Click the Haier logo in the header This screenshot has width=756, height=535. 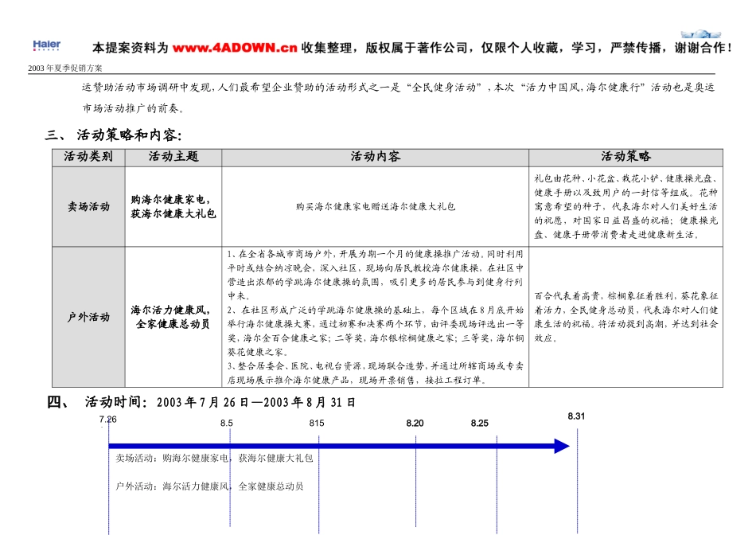coord(47,45)
